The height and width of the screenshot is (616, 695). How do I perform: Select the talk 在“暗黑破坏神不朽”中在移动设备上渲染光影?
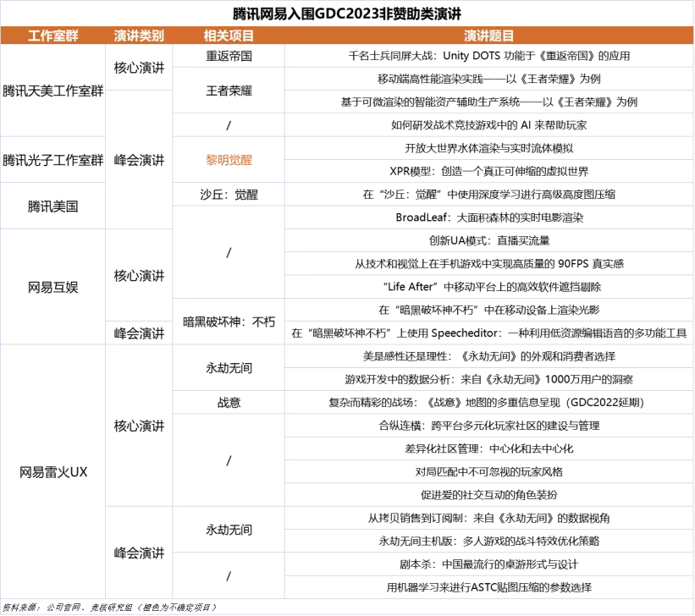point(489,310)
